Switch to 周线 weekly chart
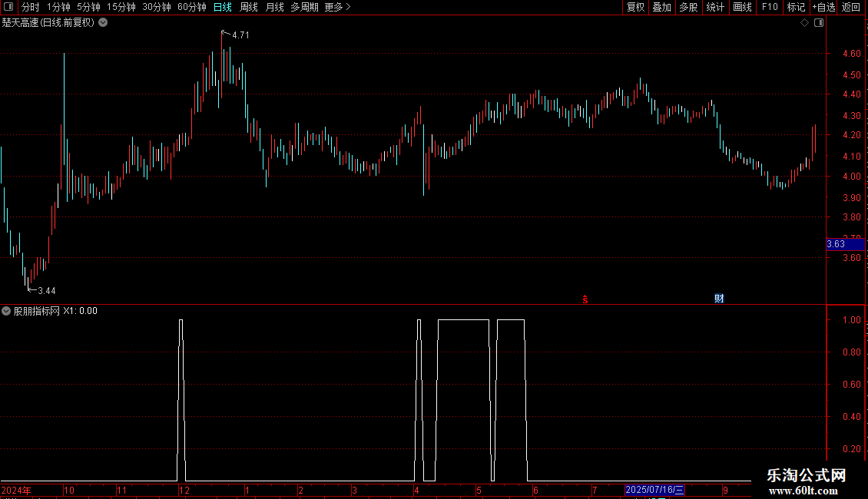The image size is (868, 499). click(249, 7)
